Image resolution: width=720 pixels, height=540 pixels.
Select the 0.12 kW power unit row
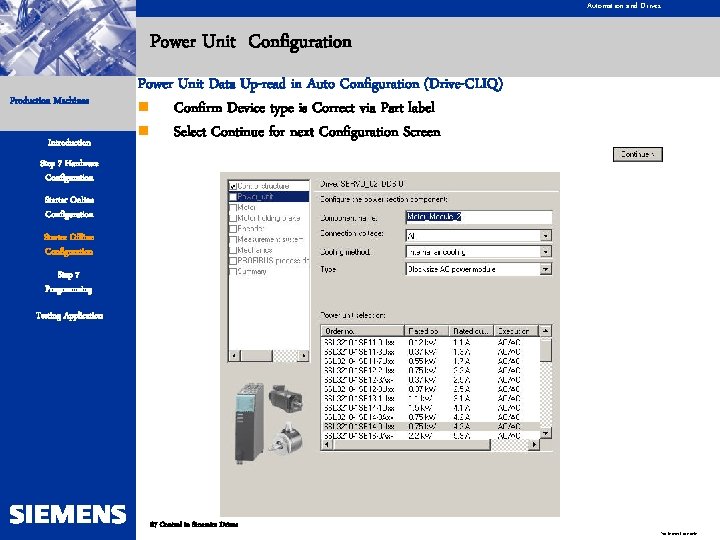click(x=430, y=342)
